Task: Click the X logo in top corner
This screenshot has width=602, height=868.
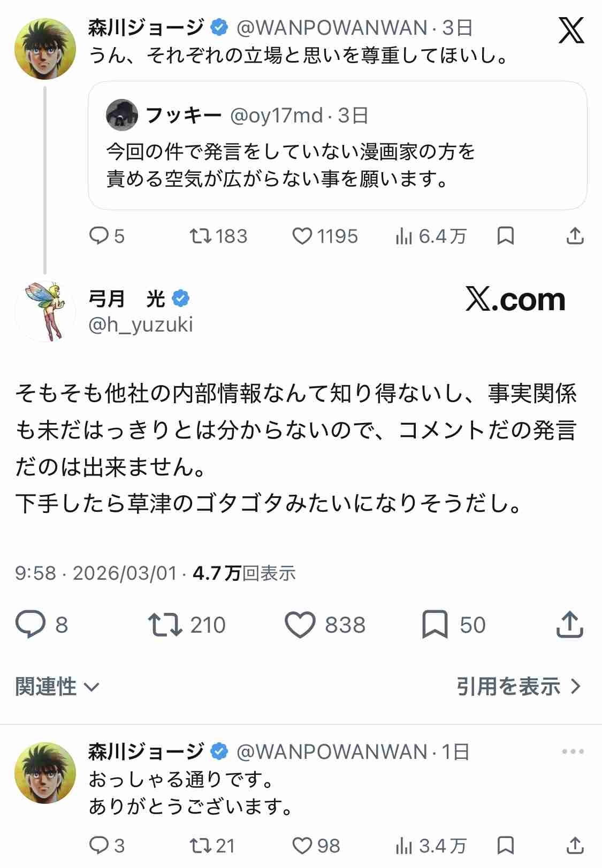Action: pos(570,29)
